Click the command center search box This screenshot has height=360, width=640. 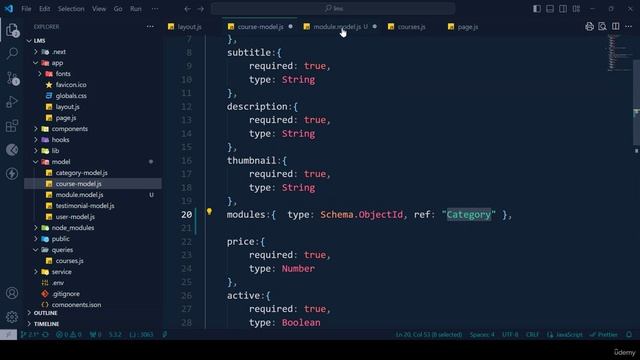pyautogui.click(x=333, y=9)
